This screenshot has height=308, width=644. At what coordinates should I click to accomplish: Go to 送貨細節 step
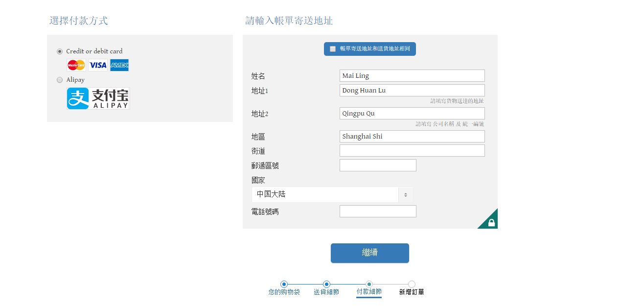coord(326,292)
